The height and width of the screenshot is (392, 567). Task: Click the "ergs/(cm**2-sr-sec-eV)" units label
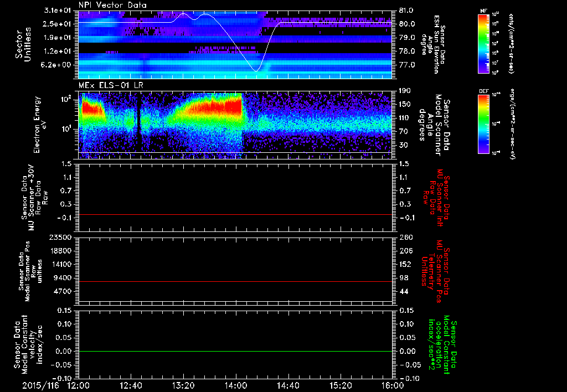[513, 124]
